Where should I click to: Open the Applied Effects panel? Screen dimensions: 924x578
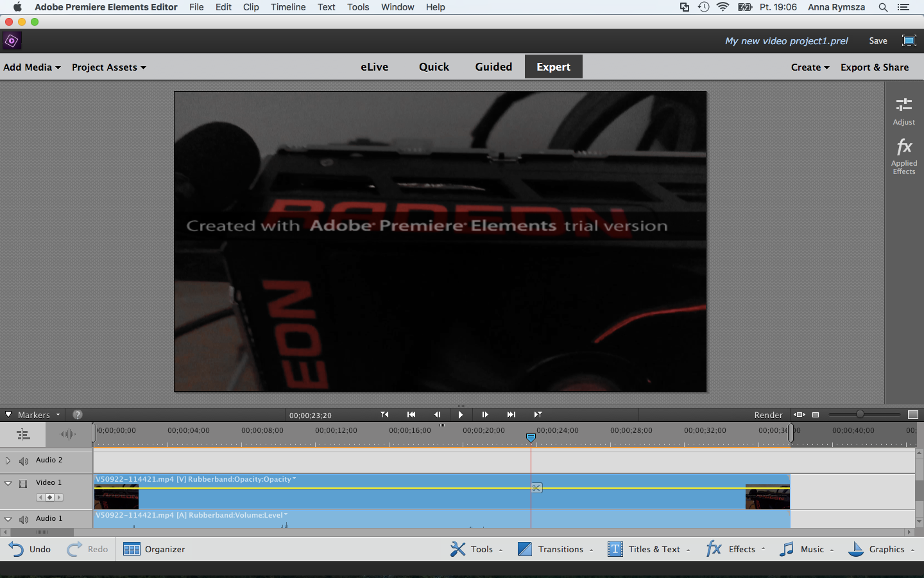tap(903, 156)
